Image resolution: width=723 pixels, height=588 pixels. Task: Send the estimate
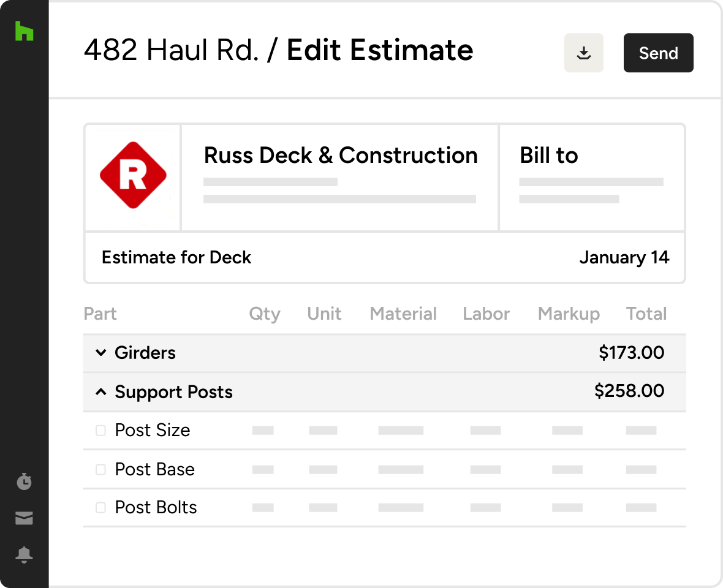pos(658,53)
